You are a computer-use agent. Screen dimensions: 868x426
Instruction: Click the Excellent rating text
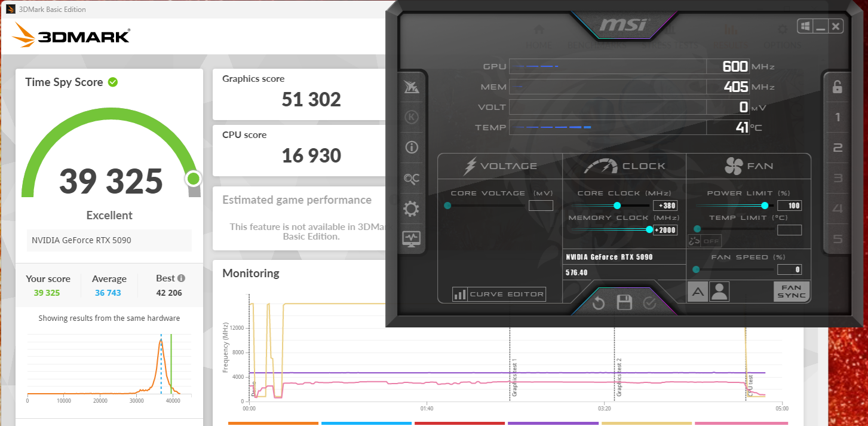(109, 215)
